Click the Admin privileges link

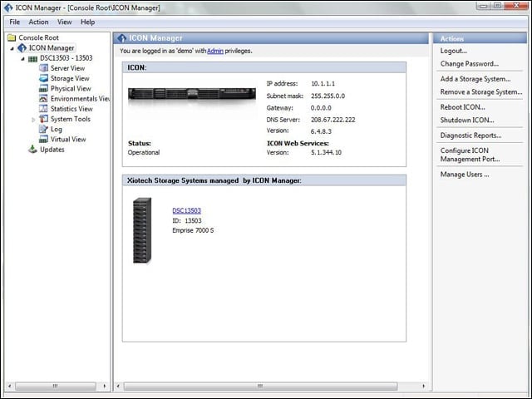[x=215, y=51]
